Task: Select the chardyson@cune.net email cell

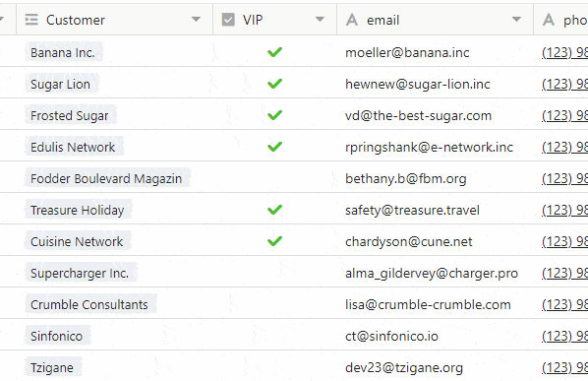Action: tap(435, 241)
